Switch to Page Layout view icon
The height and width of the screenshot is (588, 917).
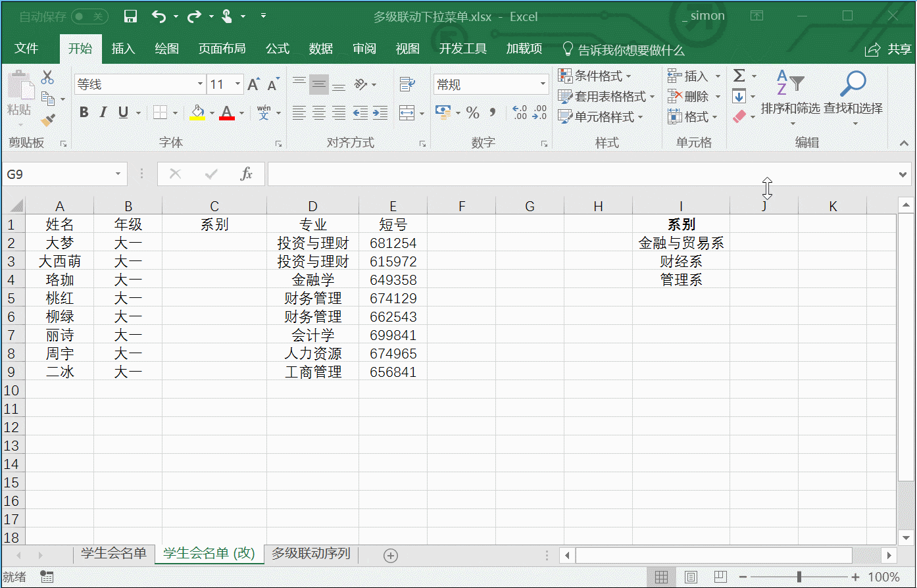(x=691, y=577)
